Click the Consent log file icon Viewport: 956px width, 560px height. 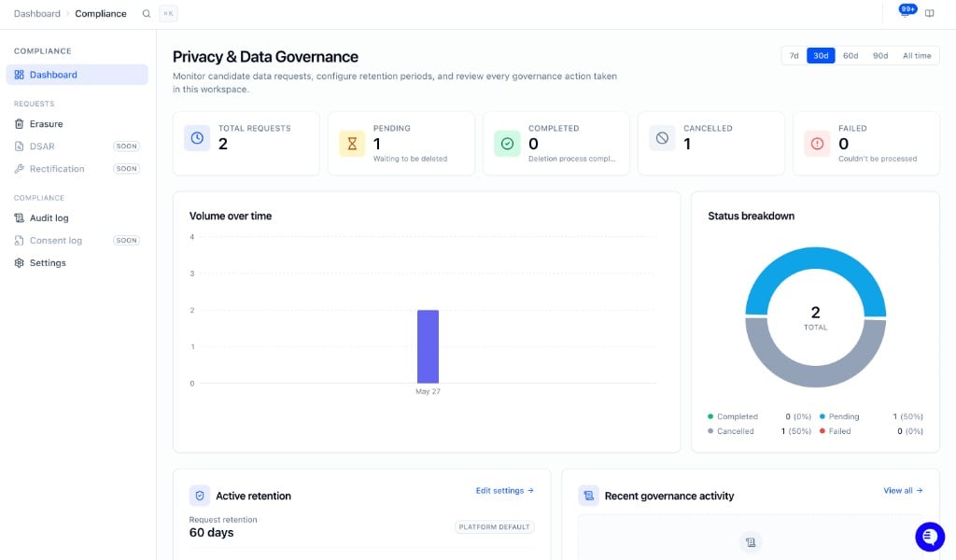tap(19, 240)
